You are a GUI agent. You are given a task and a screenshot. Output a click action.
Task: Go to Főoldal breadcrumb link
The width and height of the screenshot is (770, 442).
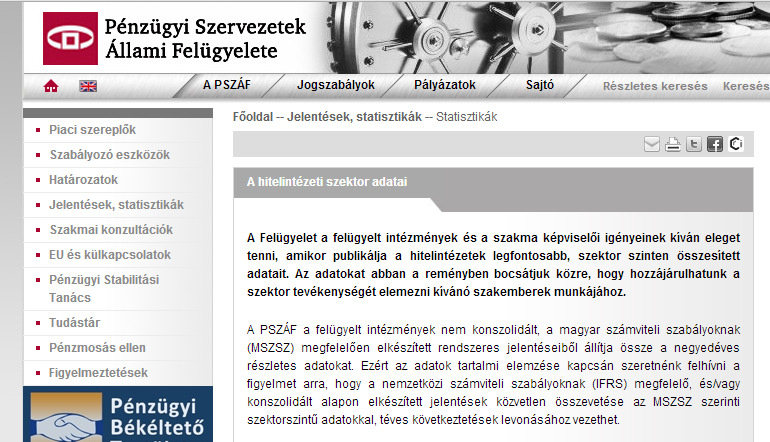[253, 117]
